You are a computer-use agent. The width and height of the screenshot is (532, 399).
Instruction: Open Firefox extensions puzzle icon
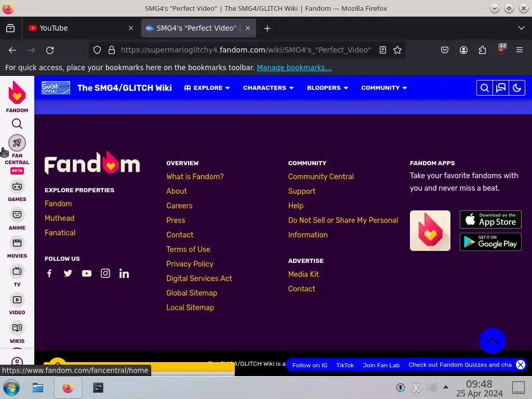click(x=482, y=50)
